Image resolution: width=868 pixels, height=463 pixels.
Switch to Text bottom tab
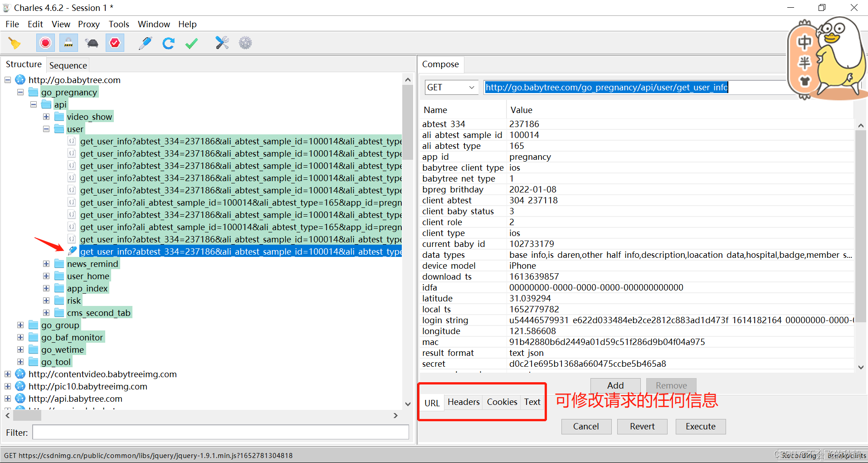pyautogui.click(x=532, y=402)
